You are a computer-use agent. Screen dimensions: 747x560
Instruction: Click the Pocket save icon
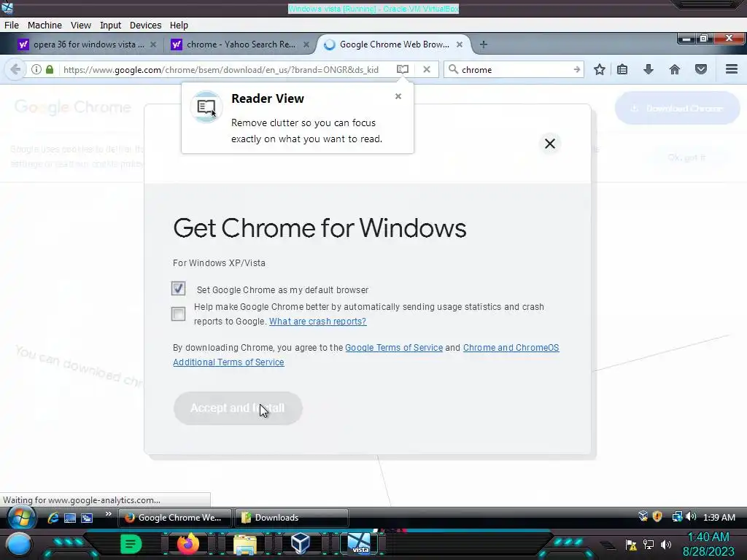point(701,69)
